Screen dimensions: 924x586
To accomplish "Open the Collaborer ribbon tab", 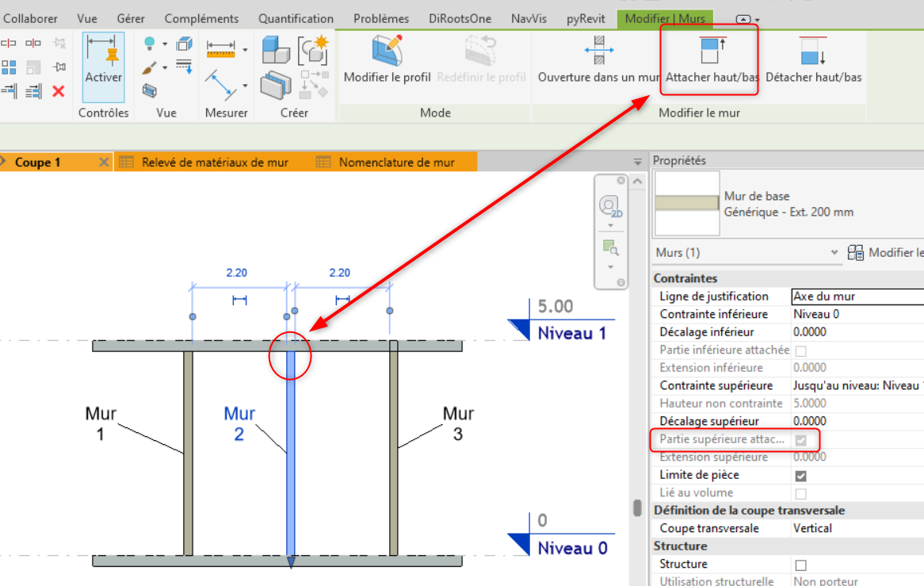I will click(x=30, y=19).
